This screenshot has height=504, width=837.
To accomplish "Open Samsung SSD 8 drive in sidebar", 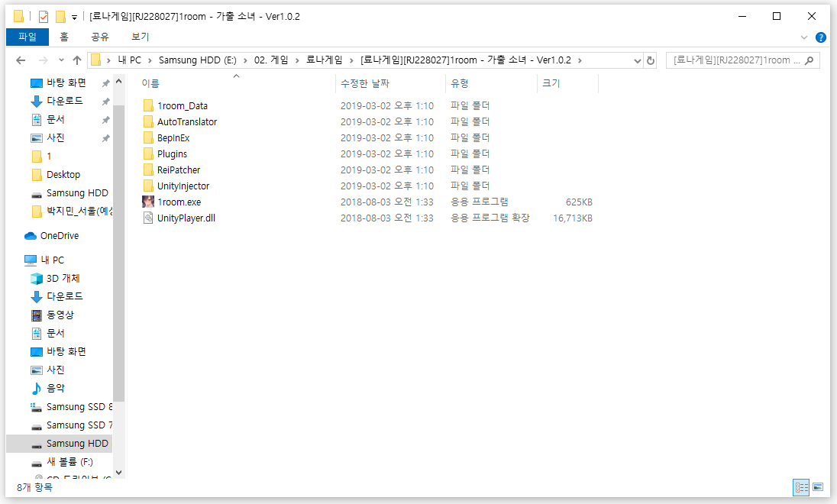I will tap(72, 407).
